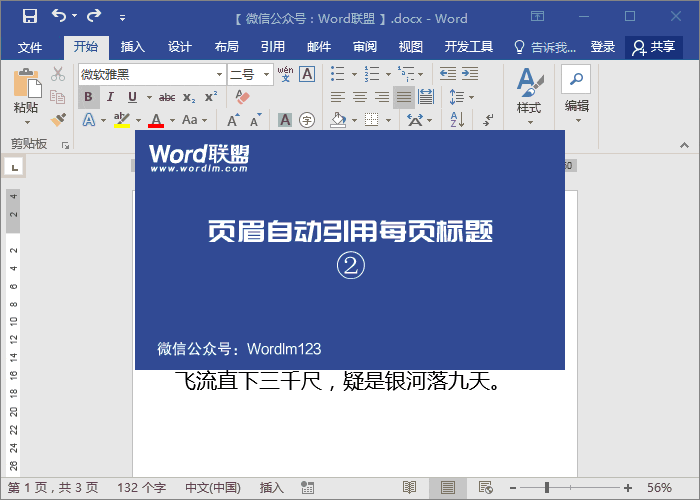Switch to the 插入 ribbon tab
700x500 pixels.
click(132, 46)
